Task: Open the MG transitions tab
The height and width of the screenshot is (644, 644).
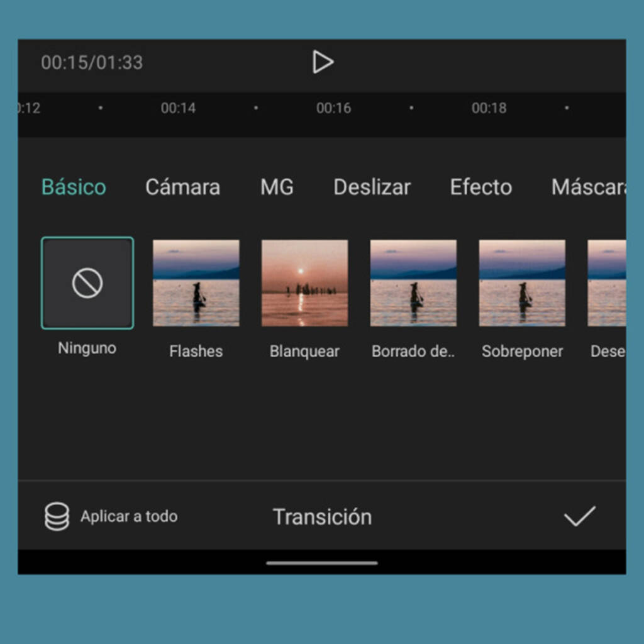Action: coord(277,187)
